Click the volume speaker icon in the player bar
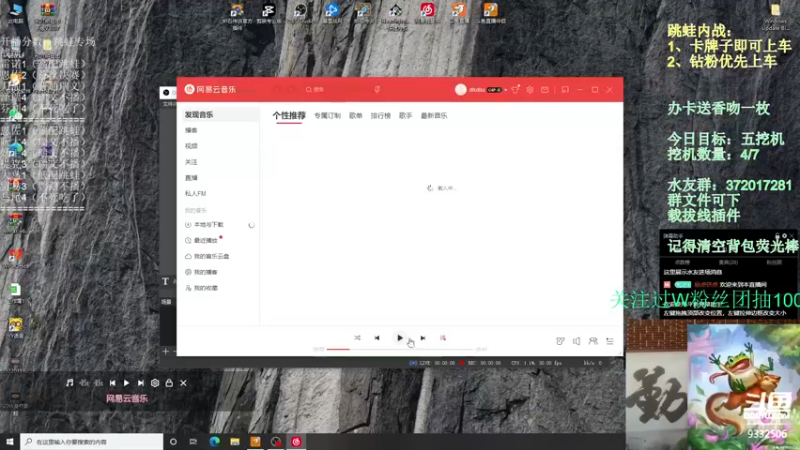The image size is (800, 450). (577, 341)
